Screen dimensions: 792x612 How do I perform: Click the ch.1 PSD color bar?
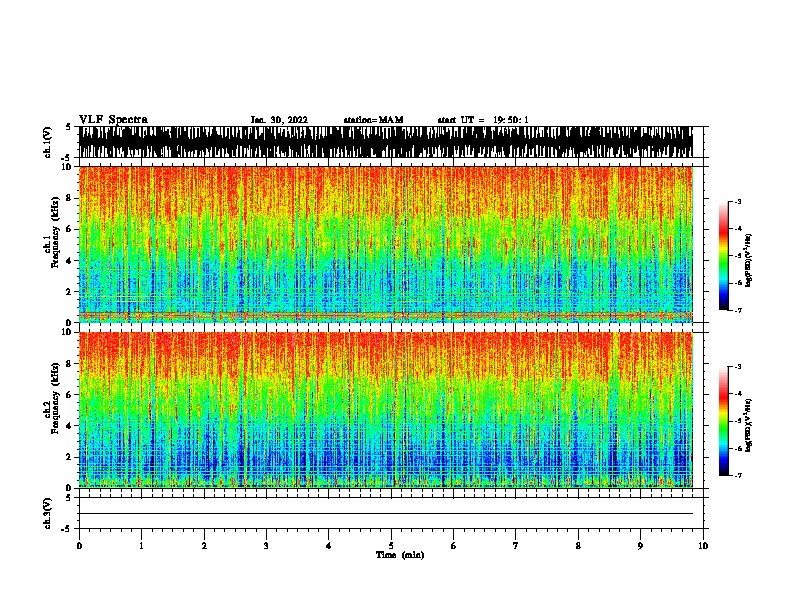(x=724, y=256)
